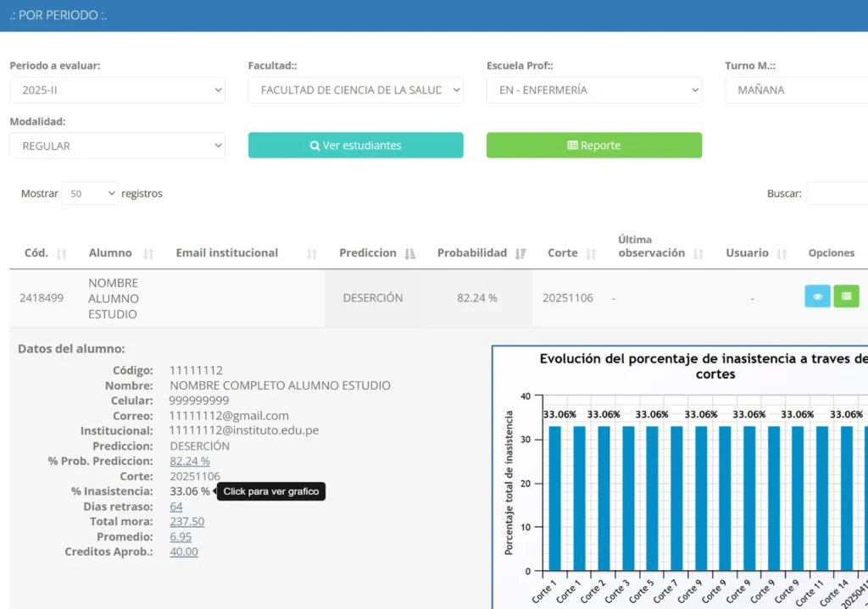868x609 pixels.
Task: Sort by Probabilidad column icon
Action: (x=520, y=254)
